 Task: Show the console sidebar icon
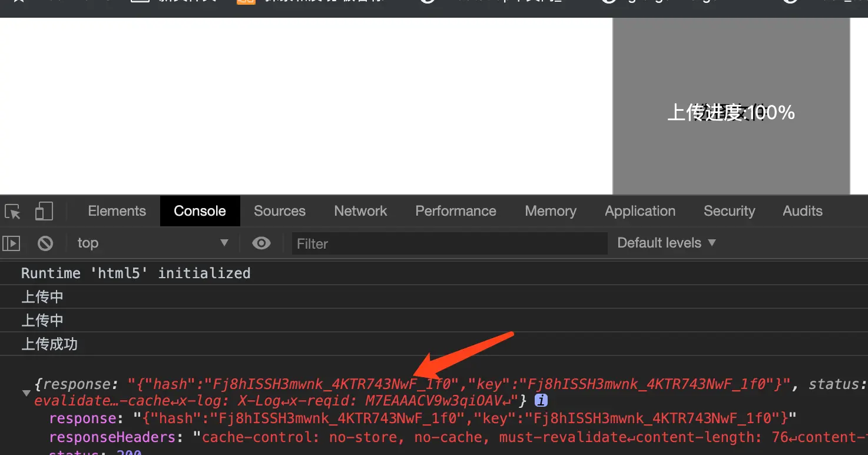coord(11,243)
